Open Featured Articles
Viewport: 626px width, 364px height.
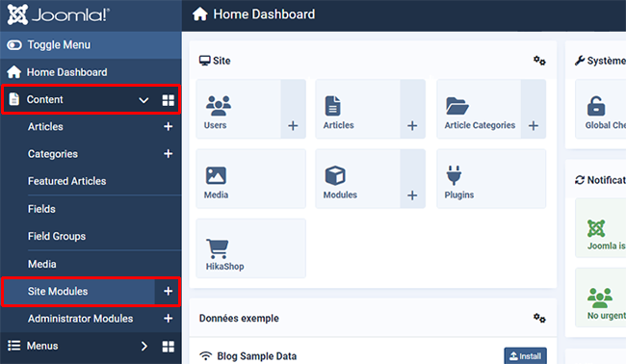(67, 181)
